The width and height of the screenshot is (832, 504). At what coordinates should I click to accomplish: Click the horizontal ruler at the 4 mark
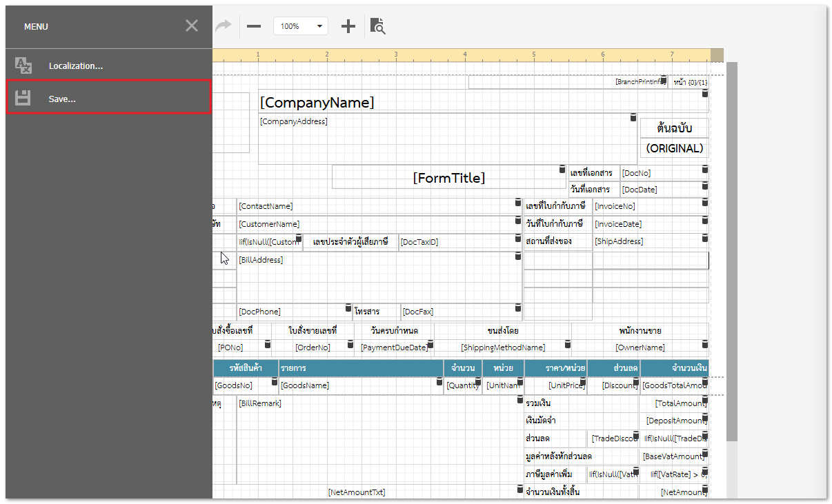click(465, 55)
